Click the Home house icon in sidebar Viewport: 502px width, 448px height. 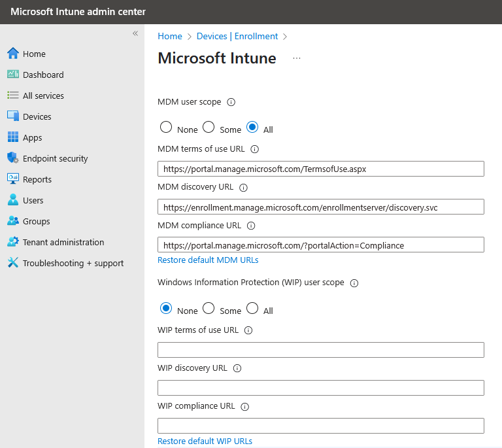13,54
